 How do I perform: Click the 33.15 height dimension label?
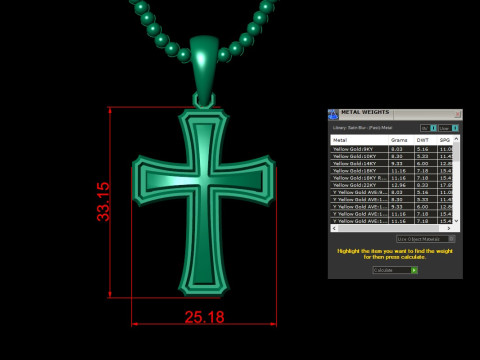[103, 202]
